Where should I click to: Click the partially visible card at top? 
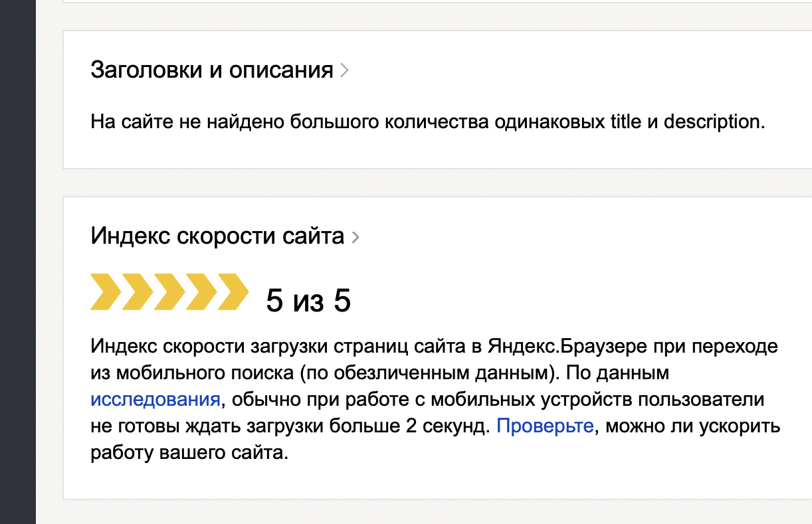(x=437, y=1)
